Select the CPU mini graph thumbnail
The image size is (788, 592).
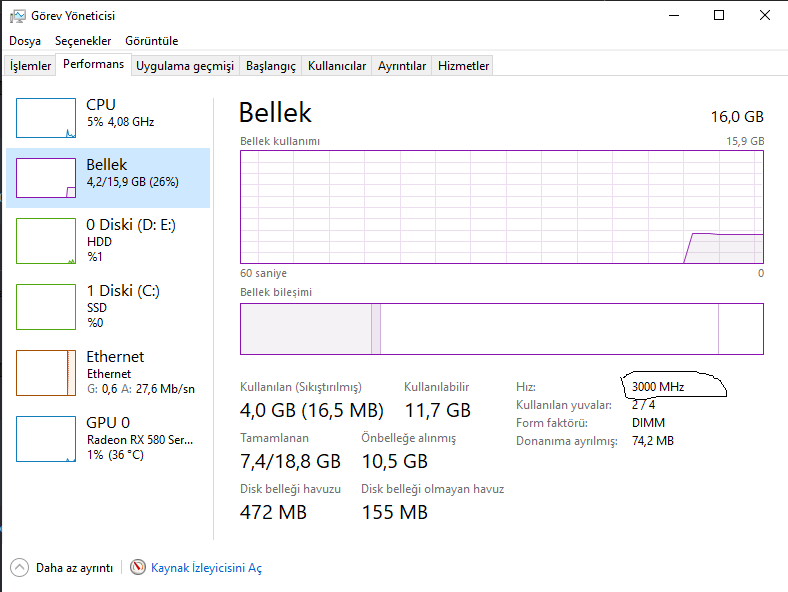tap(46, 118)
